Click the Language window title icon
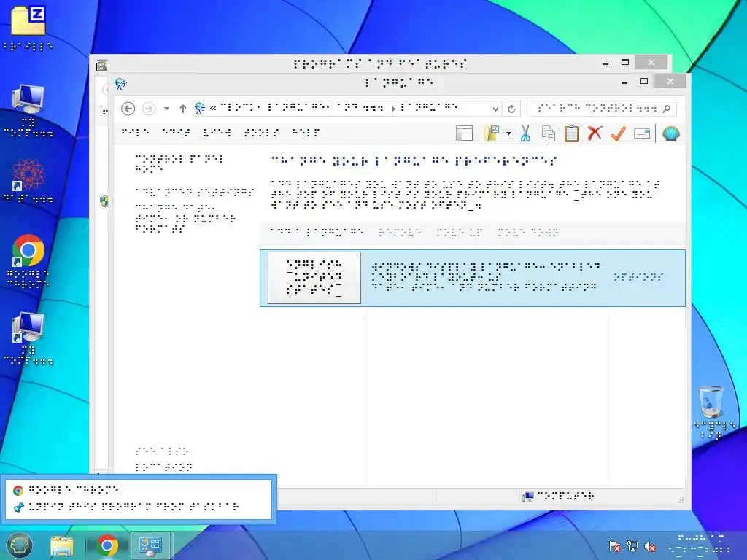The height and width of the screenshot is (560, 747). point(121,84)
